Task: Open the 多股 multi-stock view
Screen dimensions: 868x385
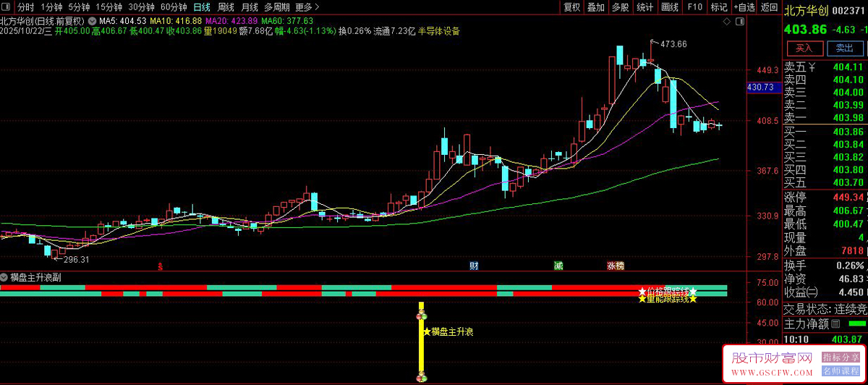Action: click(620, 7)
